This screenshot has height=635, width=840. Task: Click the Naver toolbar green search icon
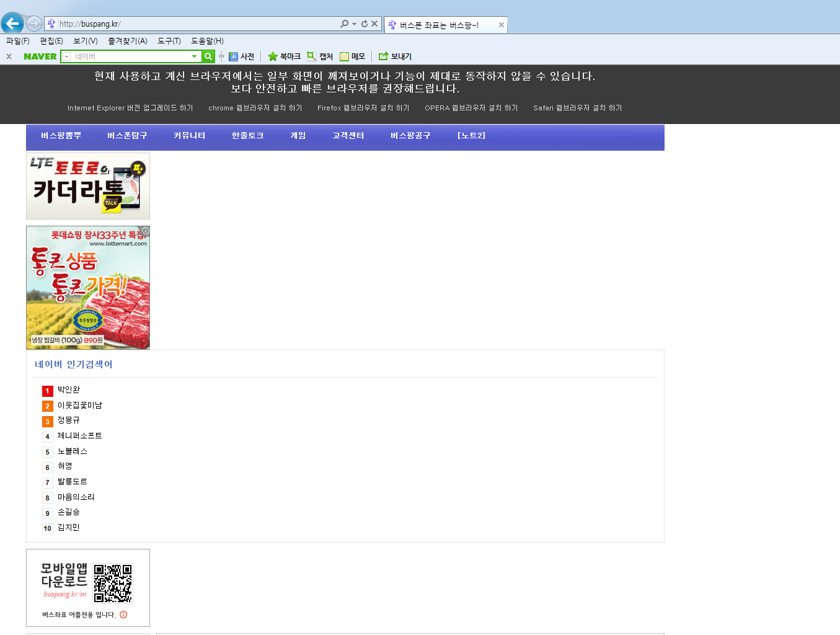(x=208, y=56)
